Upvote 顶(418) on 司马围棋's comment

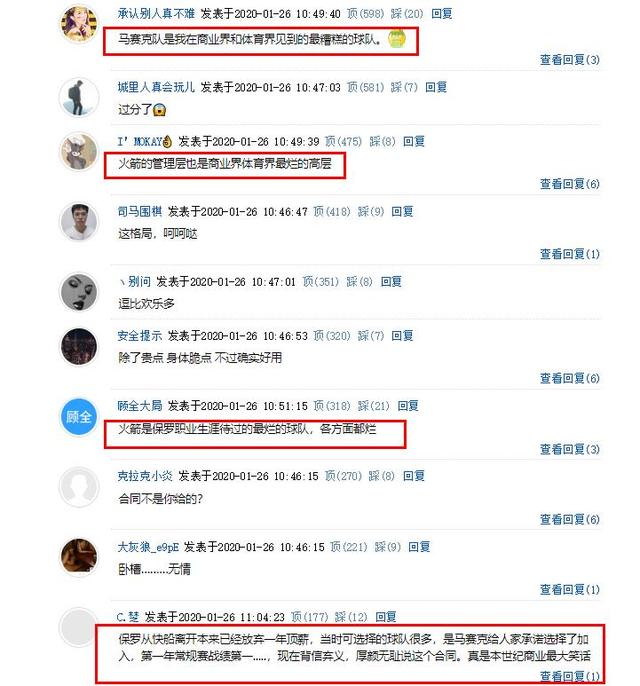click(332, 212)
